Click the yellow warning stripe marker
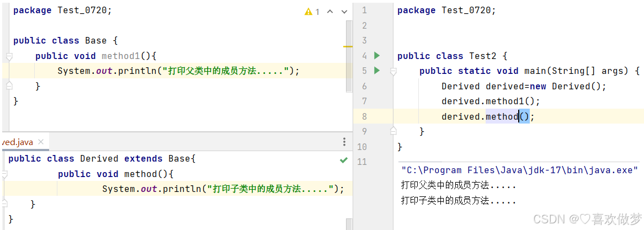 pos(348,46)
